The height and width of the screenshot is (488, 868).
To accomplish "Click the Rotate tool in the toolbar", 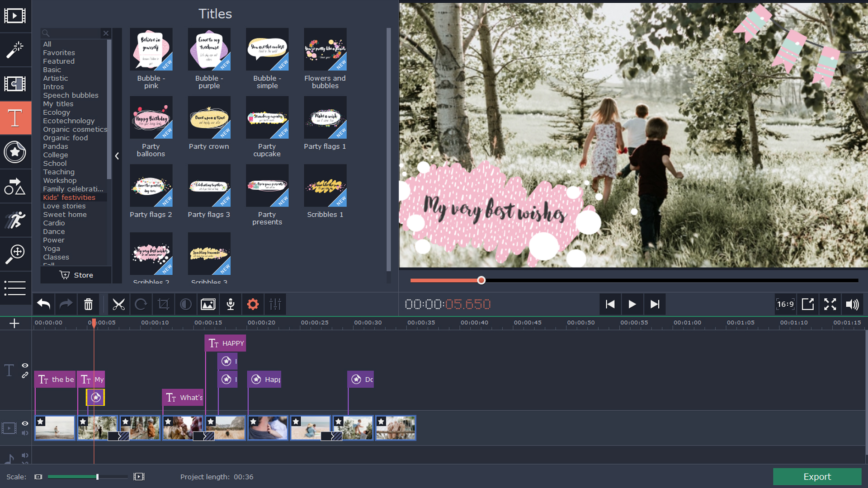I will [141, 304].
